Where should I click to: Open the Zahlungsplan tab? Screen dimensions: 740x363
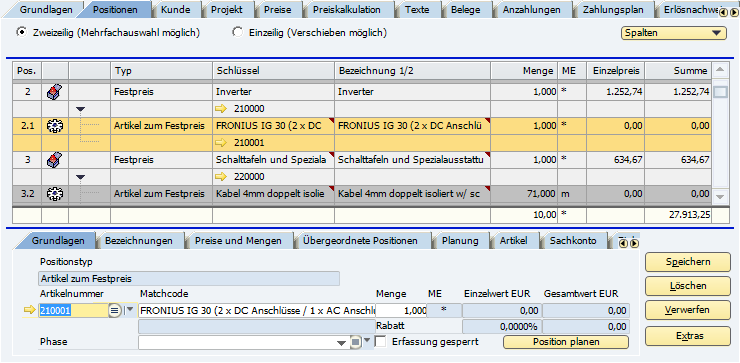(613, 9)
